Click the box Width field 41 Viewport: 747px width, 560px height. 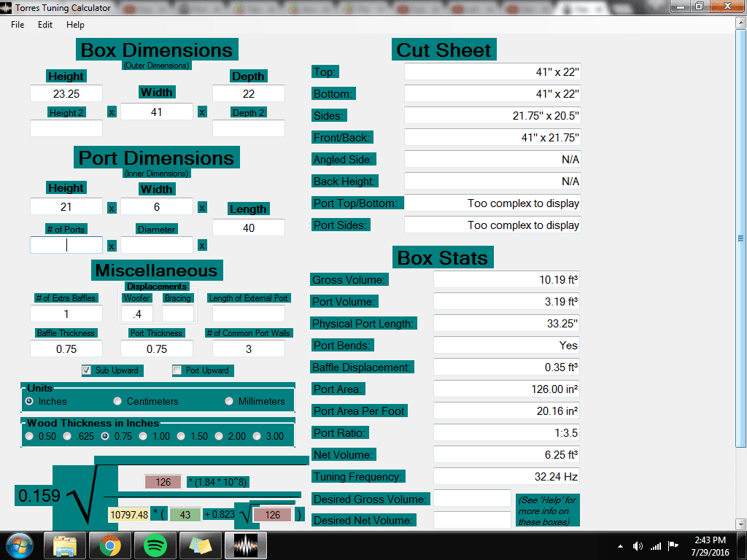click(x=157, y=112)
